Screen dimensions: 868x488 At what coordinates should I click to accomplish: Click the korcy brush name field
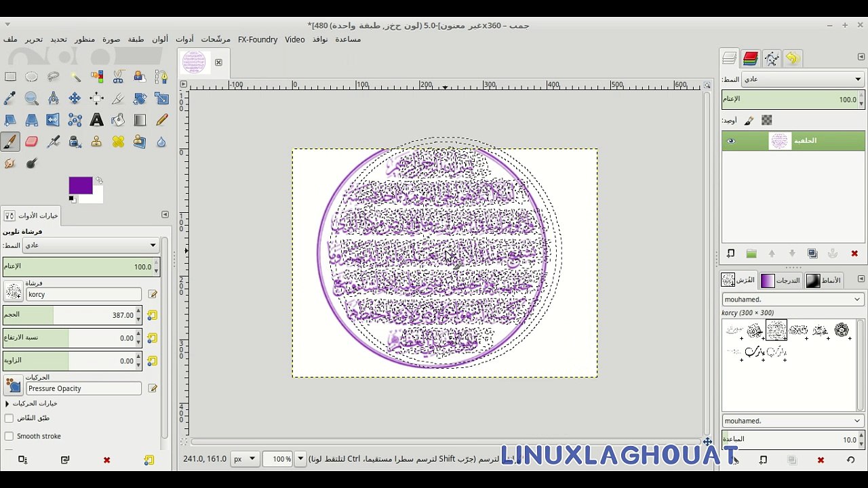coord(84,294)
